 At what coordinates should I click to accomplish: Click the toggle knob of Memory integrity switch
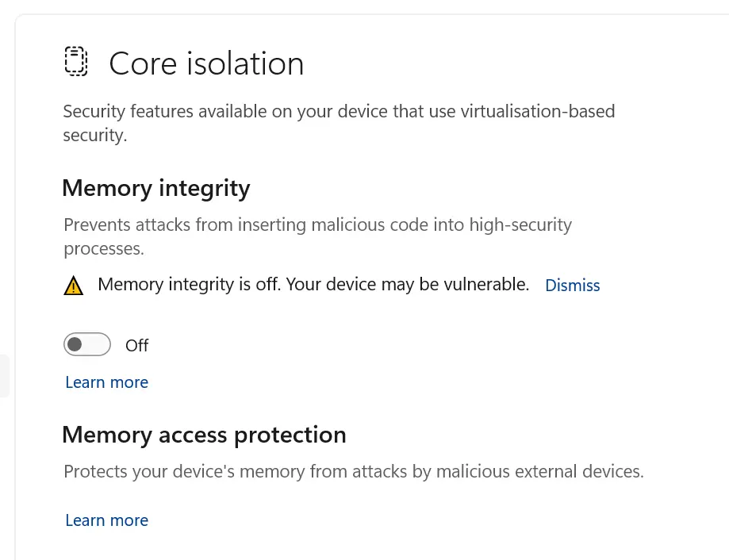[x=75, y=344]
